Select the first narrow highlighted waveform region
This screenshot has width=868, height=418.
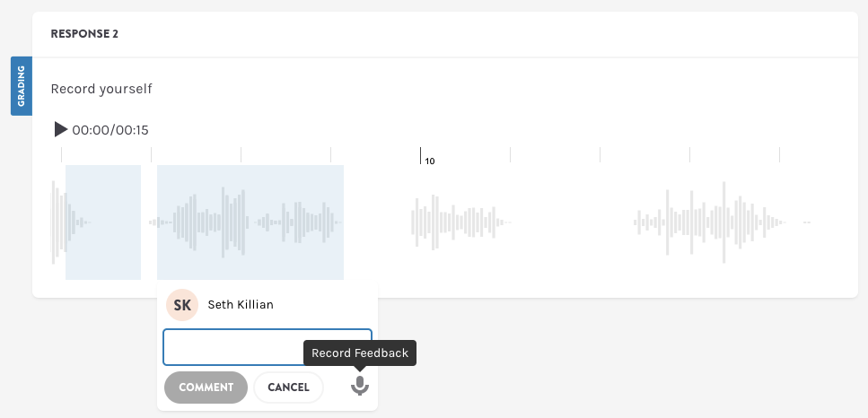click(x=103, y=222)
